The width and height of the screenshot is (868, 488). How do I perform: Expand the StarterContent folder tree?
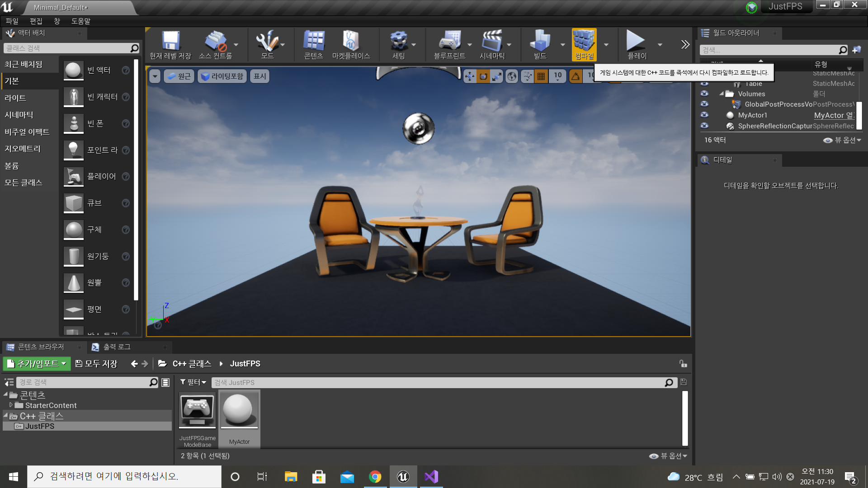click(11, 405)
